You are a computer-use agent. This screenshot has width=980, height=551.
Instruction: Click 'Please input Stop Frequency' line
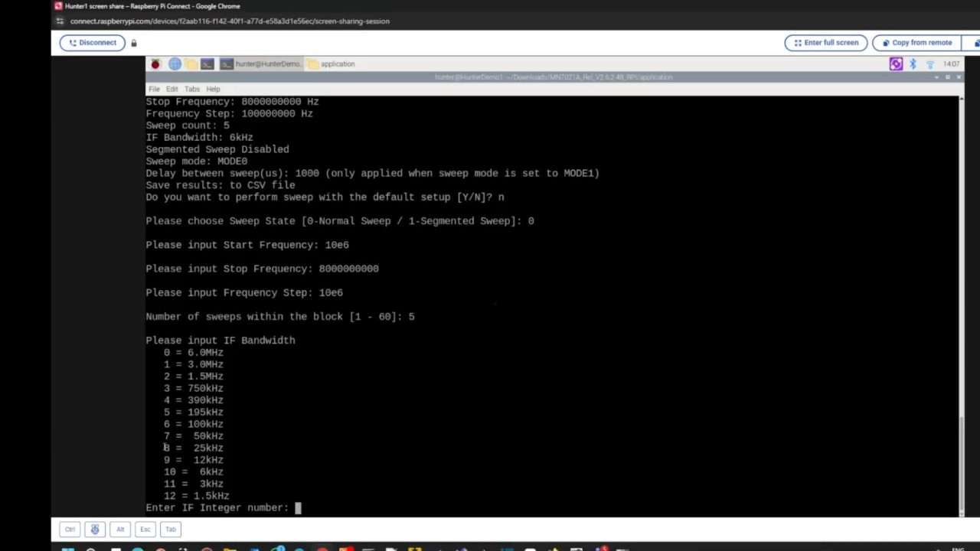[263, 269]
